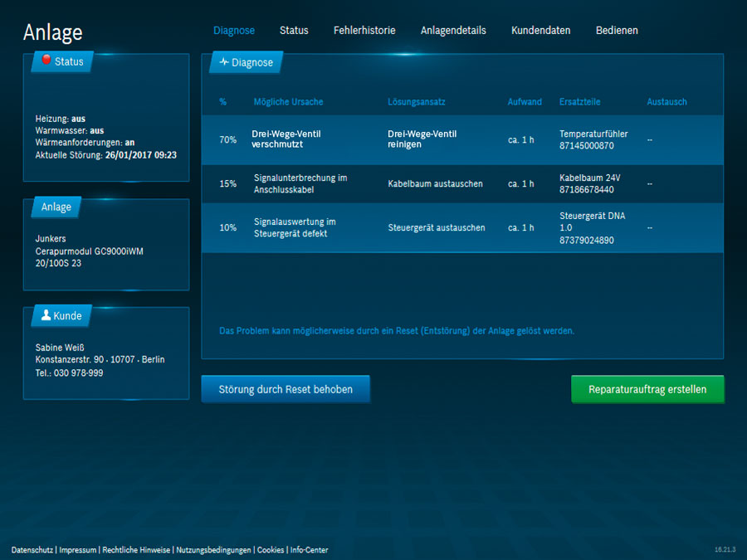Click the reset hint message text
Screen dimensions: 747x560
[x=397, y=330]
